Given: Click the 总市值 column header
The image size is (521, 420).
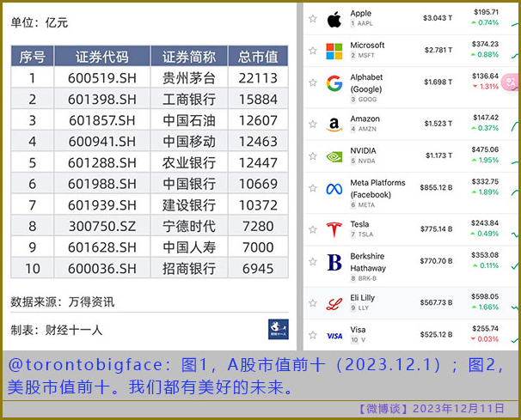Looking at the screenshot, I should point(258,56).
